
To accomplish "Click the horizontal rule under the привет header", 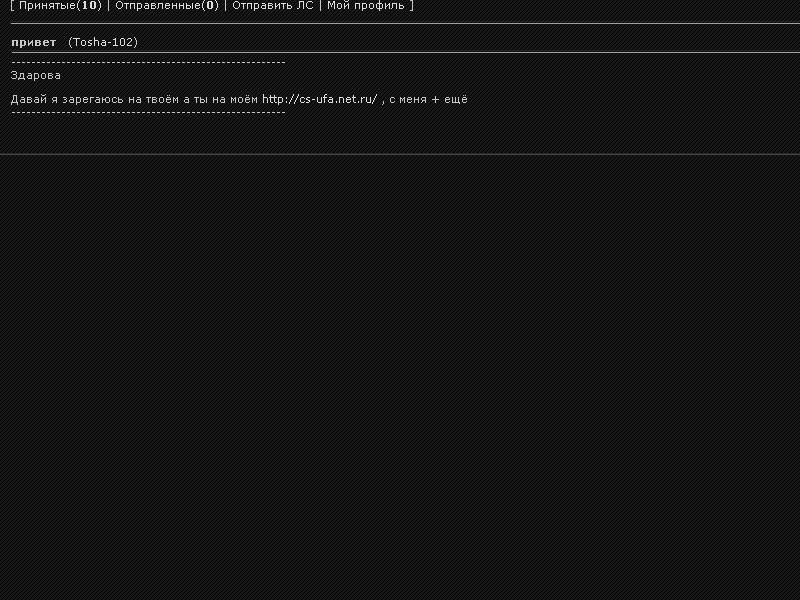I will coord(405,52).
